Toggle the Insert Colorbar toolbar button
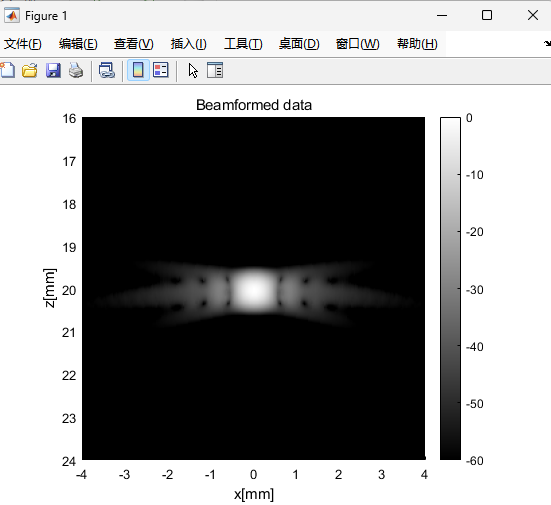 tap(138, 70)
